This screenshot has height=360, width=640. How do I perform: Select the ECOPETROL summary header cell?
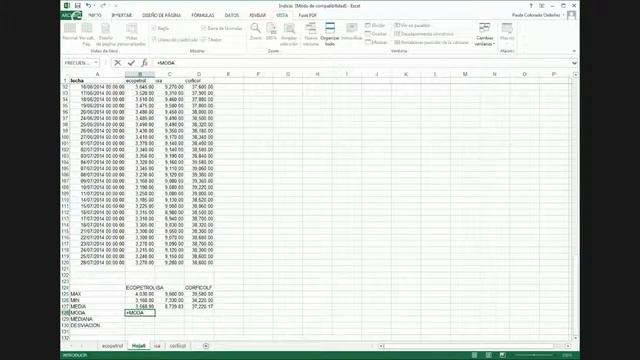[140, 288]
